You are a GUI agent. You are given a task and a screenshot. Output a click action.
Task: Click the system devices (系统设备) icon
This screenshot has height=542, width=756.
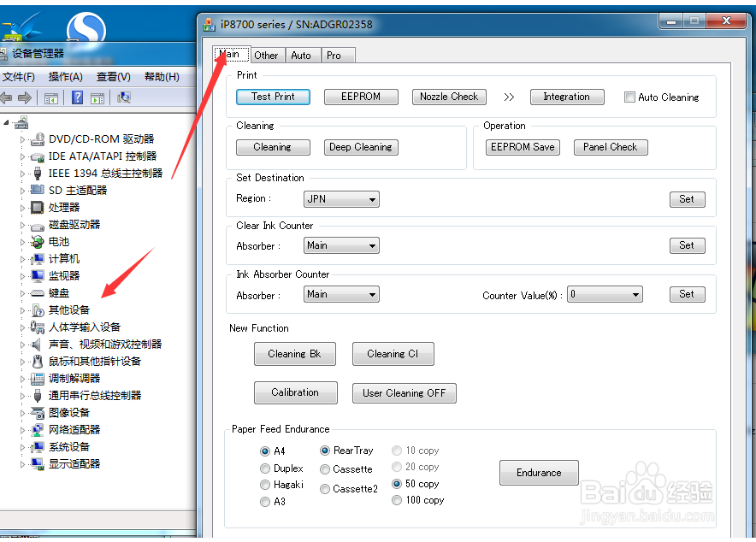(37, 447)
